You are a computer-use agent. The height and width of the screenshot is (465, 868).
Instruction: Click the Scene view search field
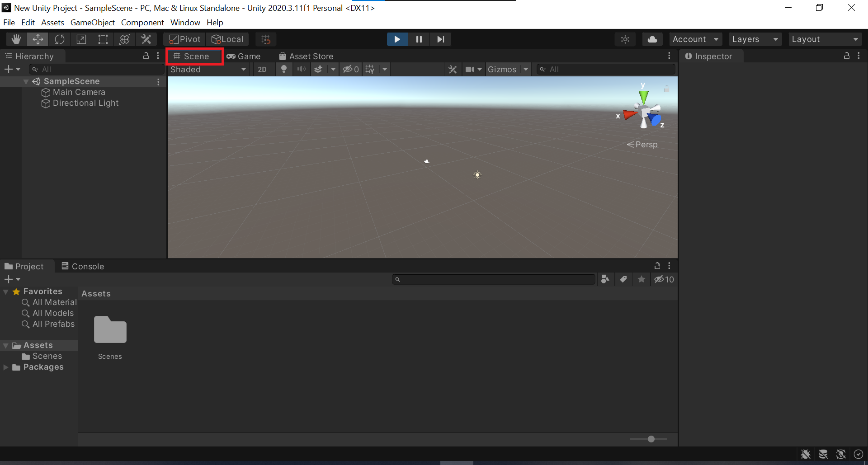[x=606, y=69]
